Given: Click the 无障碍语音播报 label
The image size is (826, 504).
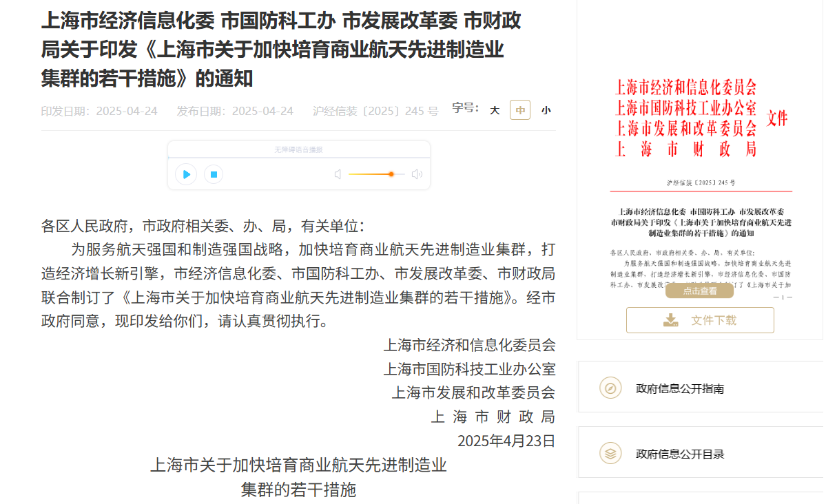Looking at the screenshot, I should [x=299, y=149].
